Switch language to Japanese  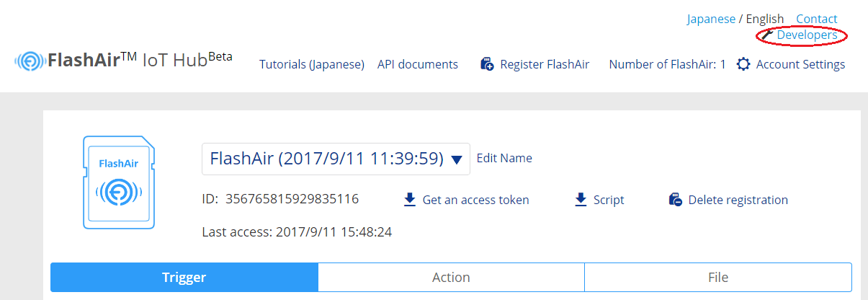point(711,19)
